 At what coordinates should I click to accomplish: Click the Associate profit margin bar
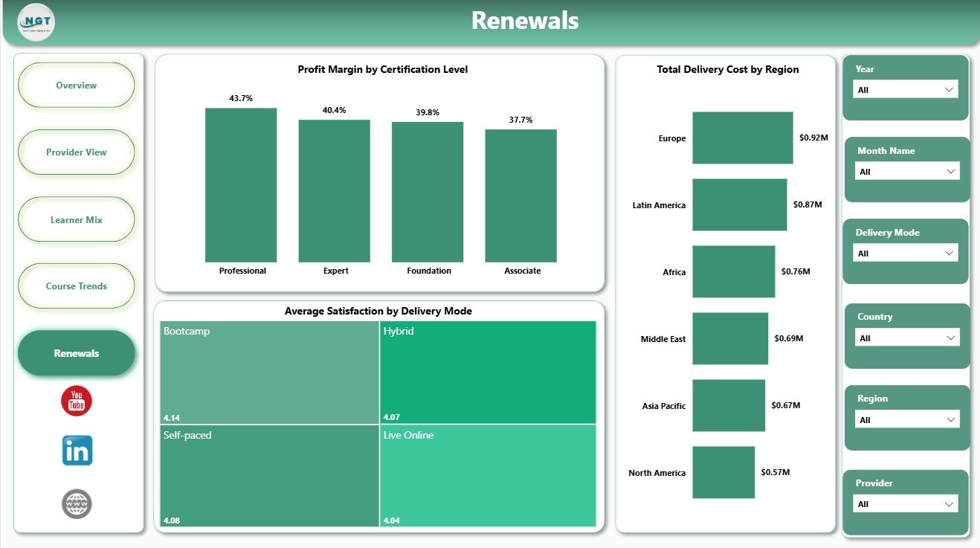520,196
